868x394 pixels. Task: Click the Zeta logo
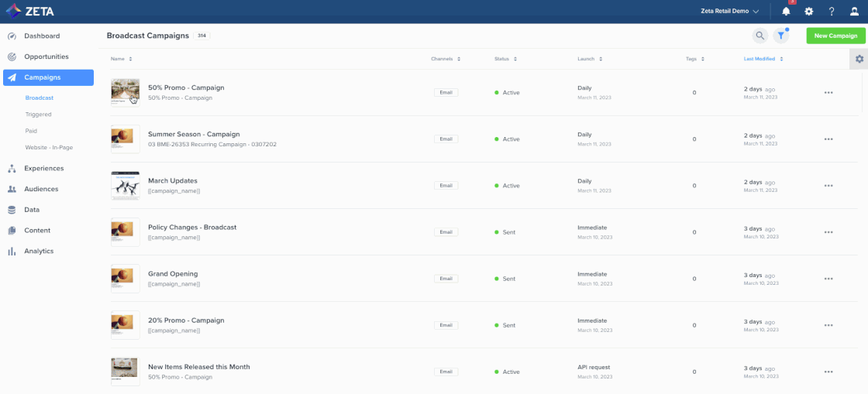(x=30, y=11)
